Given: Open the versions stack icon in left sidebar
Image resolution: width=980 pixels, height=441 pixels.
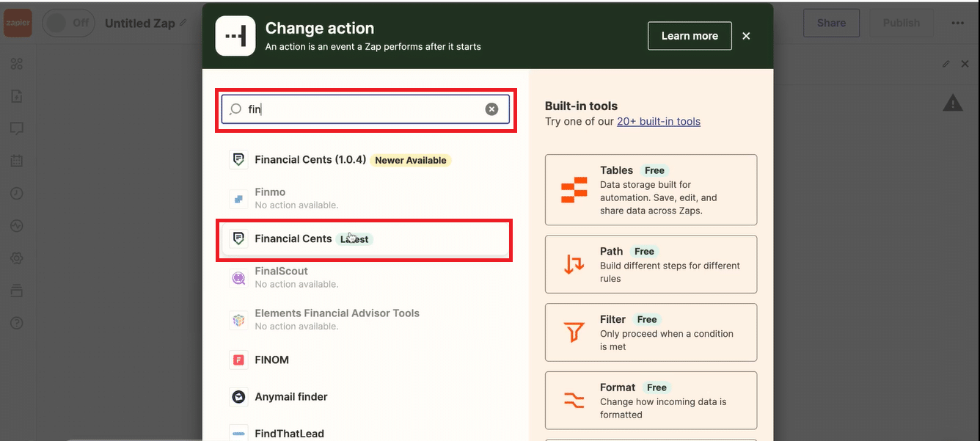Looking at the screenshot, I should (17, 291).
